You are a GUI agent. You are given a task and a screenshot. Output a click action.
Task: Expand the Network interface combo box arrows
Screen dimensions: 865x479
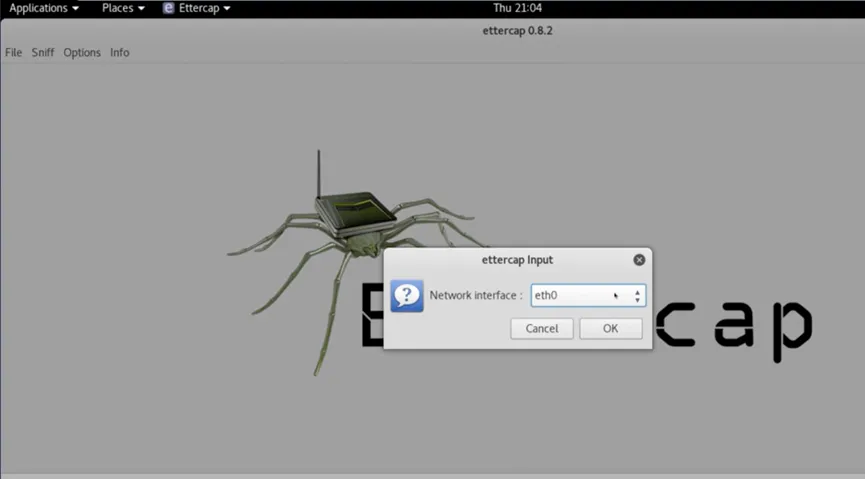637,296
